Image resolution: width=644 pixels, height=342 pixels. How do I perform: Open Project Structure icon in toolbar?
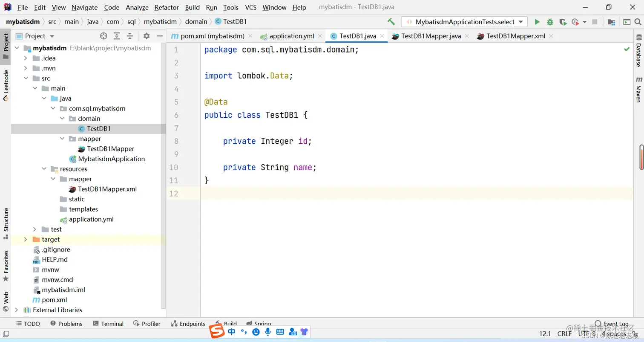pyautogui.click(x=611, y=22)
